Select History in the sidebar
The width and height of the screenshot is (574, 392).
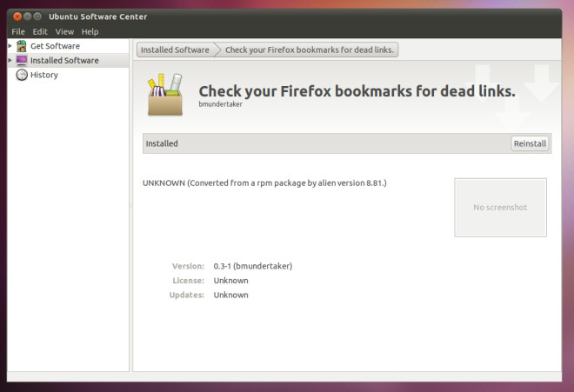point(68,75)
